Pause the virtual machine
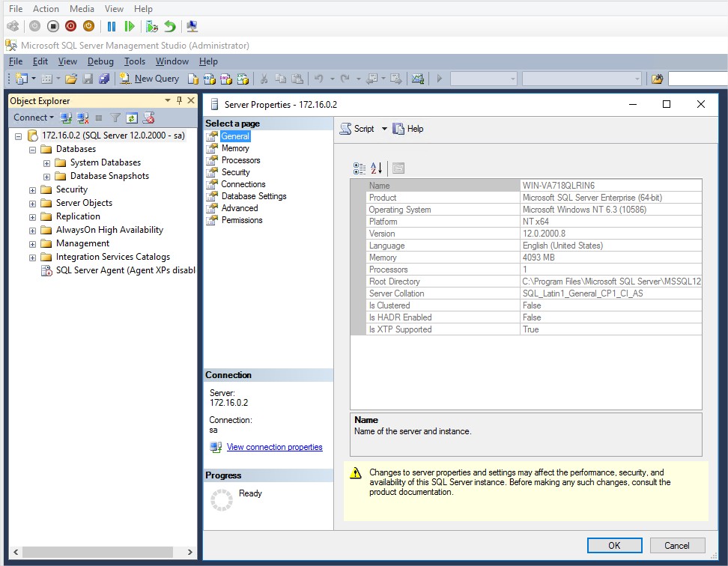 point(112,26)
